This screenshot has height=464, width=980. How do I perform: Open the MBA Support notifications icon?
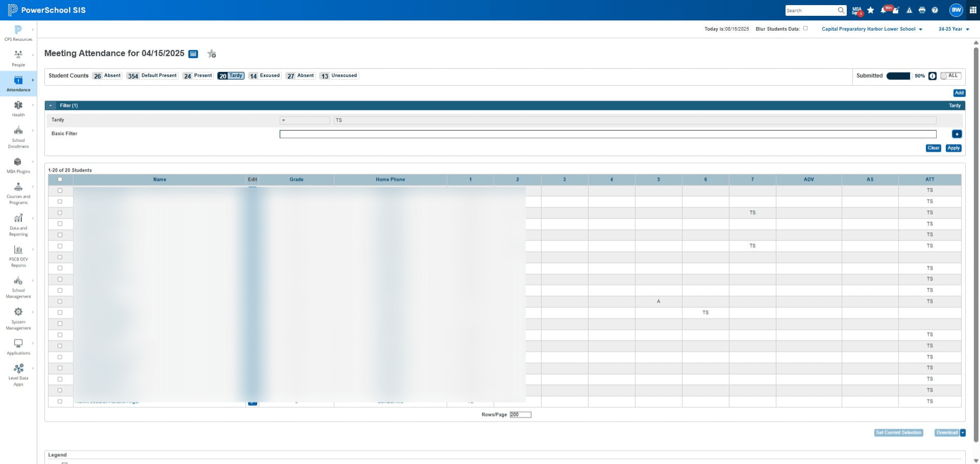857,11
